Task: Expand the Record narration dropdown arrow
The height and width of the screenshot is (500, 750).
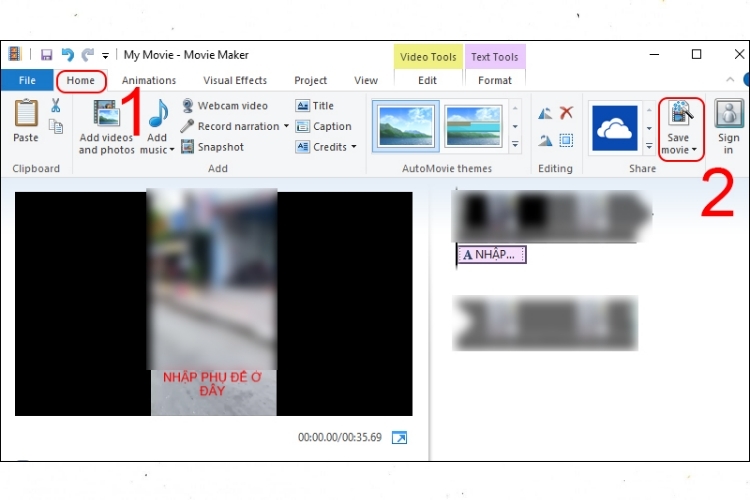Action: pyautogui.click(x=286, y=126)
